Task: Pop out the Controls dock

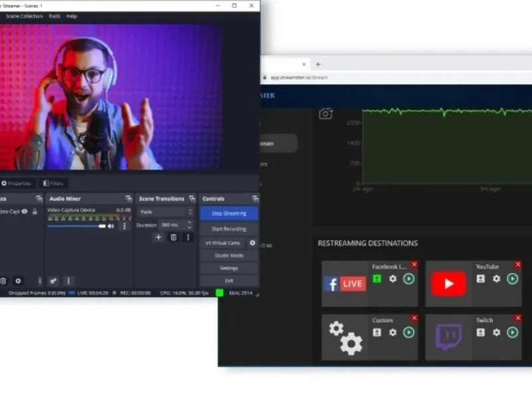Action: 255,198
